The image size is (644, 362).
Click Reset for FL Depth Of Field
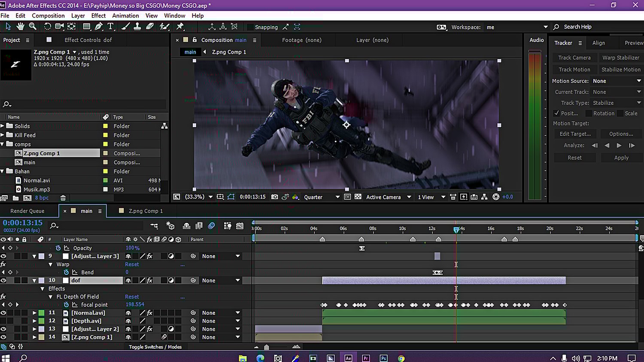coord(132,297)
